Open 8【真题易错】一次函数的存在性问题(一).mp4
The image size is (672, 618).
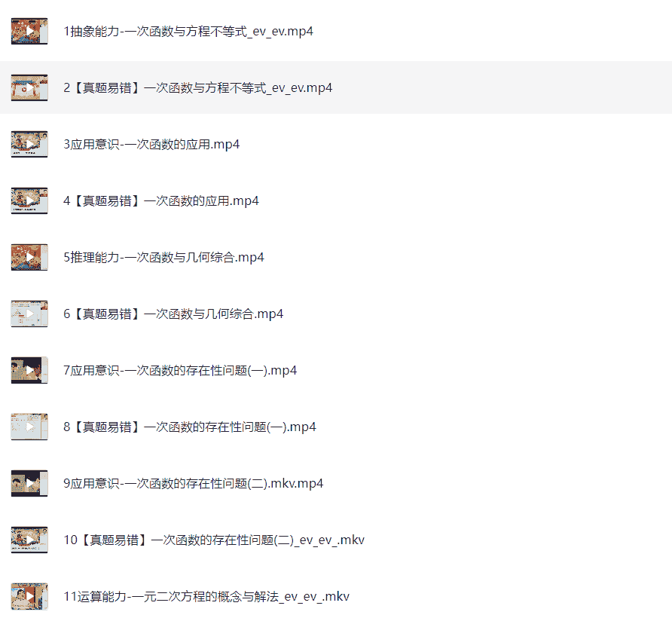(189, 427)
